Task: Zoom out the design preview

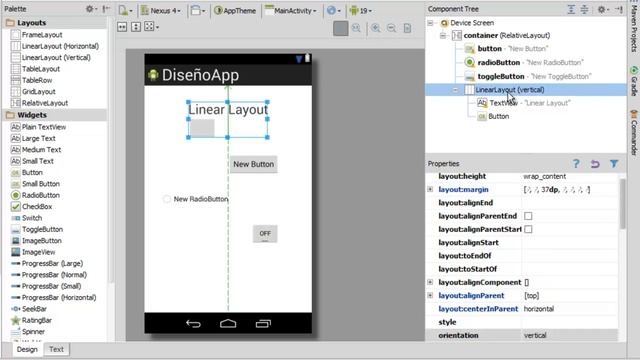Action: tap(391, 28)
